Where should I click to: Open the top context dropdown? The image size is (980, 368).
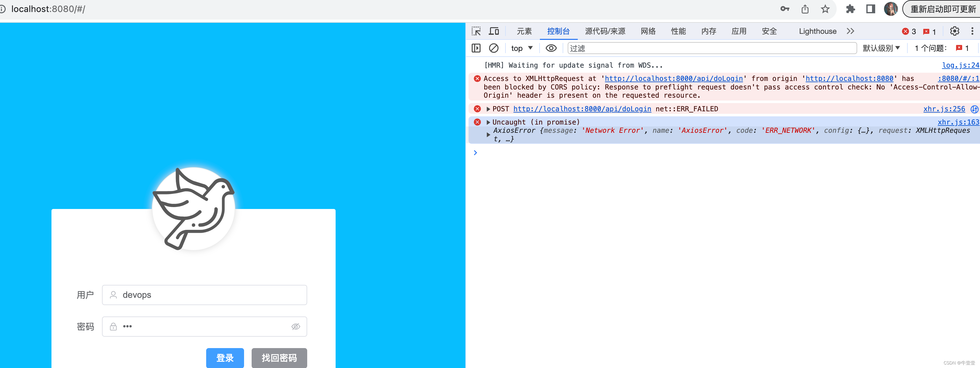point(522,48)
